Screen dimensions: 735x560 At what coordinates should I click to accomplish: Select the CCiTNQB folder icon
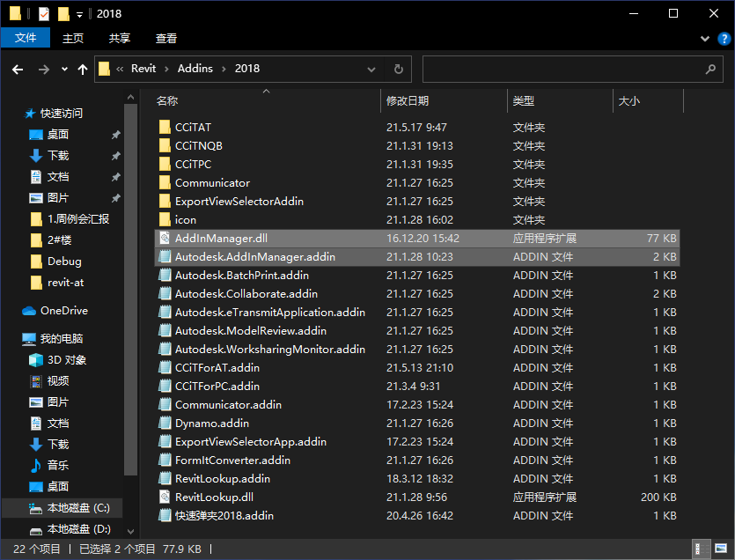165,146
